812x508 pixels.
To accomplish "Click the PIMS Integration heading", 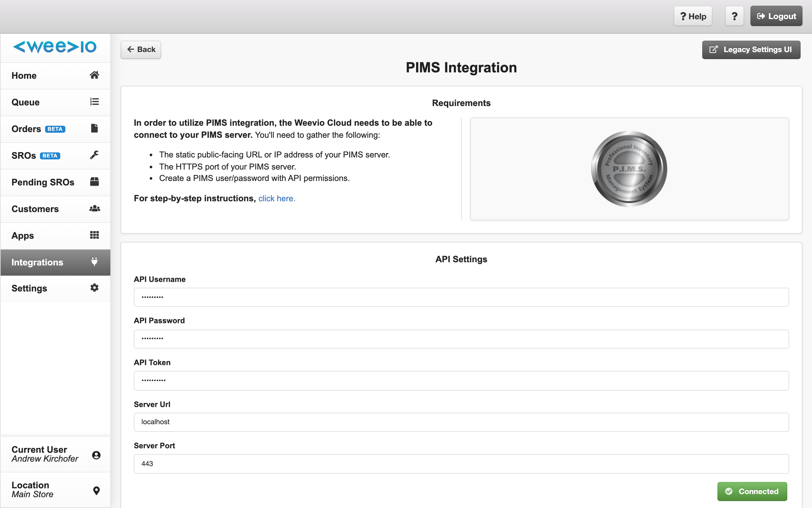I will [x=461, y=68].
